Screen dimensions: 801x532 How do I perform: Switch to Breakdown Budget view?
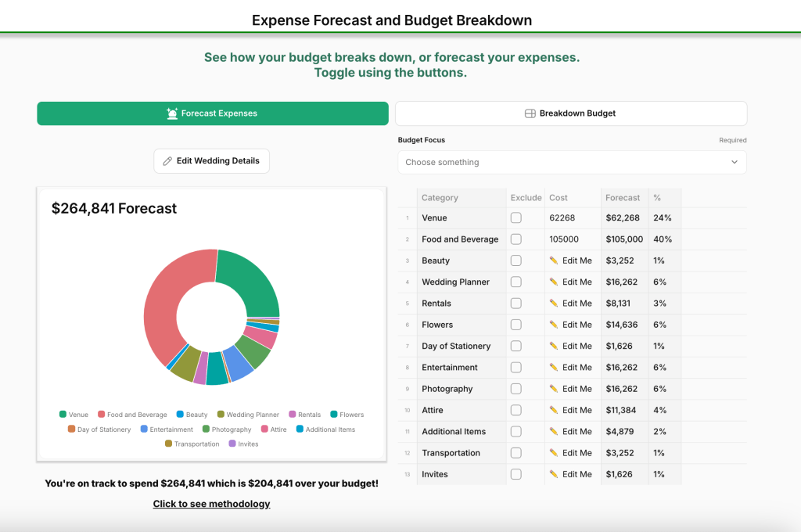click(571, 113)
